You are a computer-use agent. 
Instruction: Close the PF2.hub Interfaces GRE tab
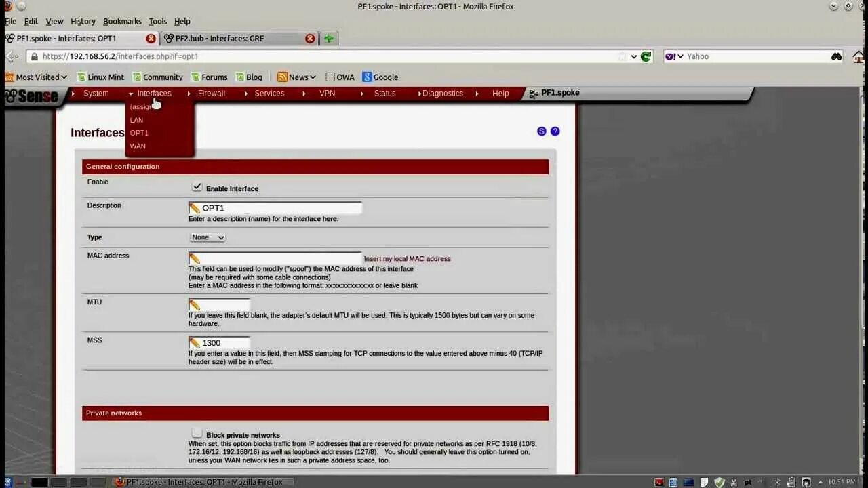click(x=310, y=39)
